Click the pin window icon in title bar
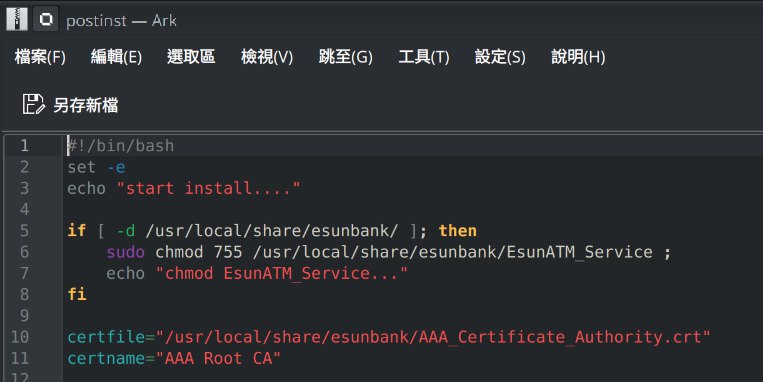The height and width of the screenshot is (382, 763). click(x=46, y=19)
